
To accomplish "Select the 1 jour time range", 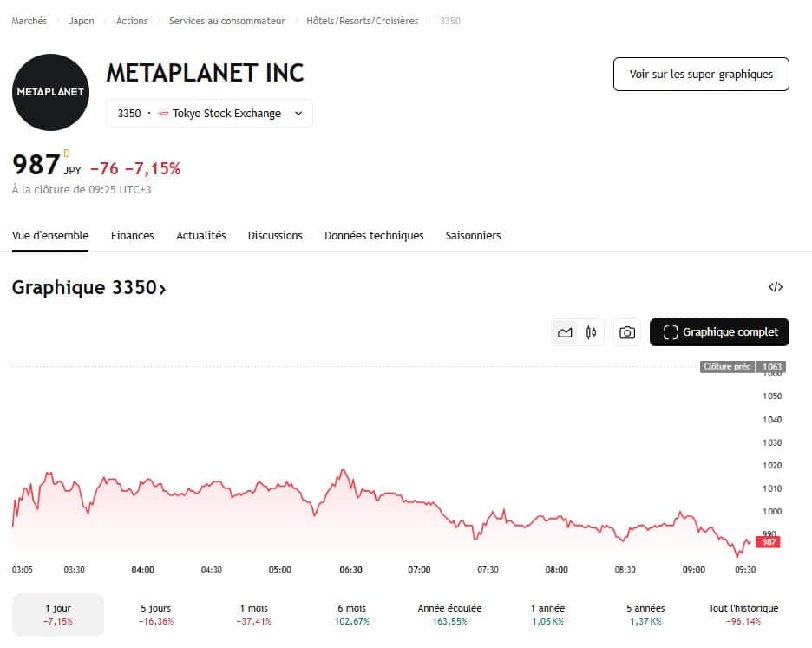I will [59, 614].
